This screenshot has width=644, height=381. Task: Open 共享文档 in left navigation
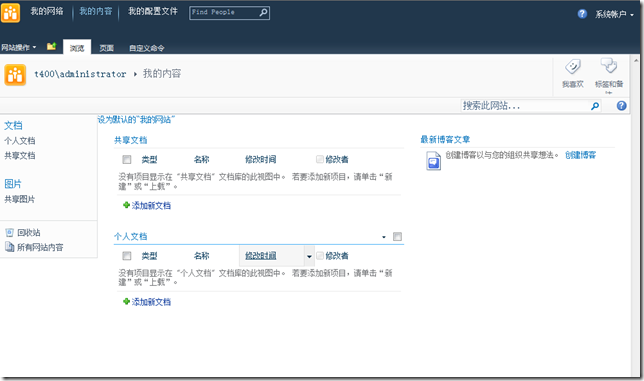(x=20, y=156)
